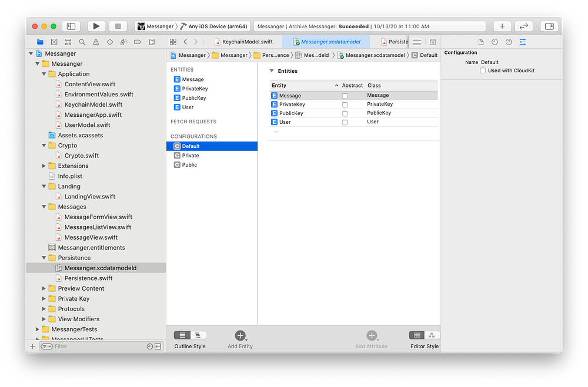Collapse the Messages folder
This screenshot has width=588, height=387.
[x=44, y=207]
